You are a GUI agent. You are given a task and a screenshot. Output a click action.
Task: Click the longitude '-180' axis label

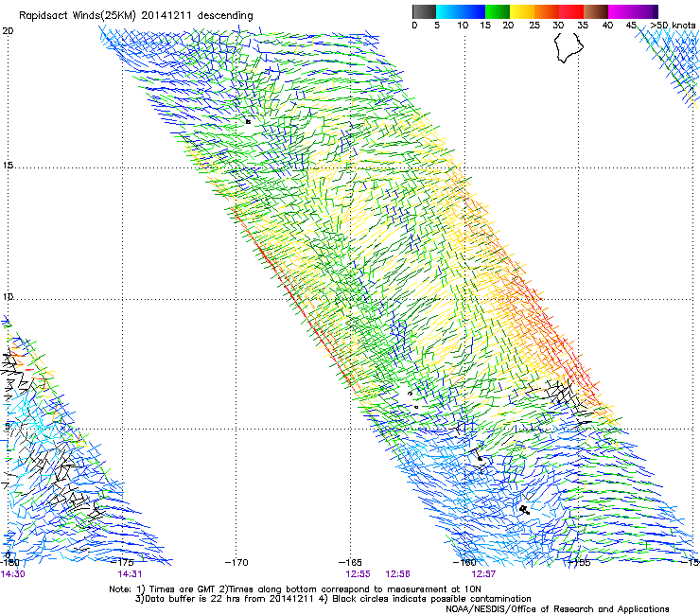(x=9, y=562)
